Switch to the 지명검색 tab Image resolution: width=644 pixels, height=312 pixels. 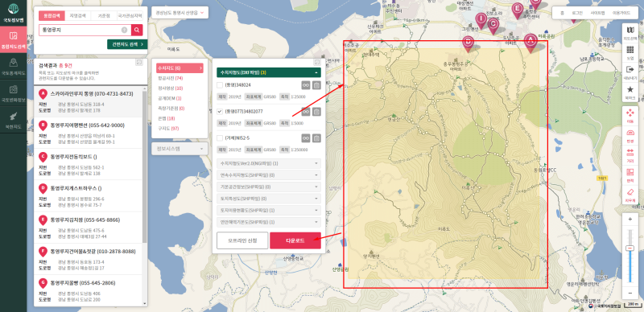click(77, 15)
